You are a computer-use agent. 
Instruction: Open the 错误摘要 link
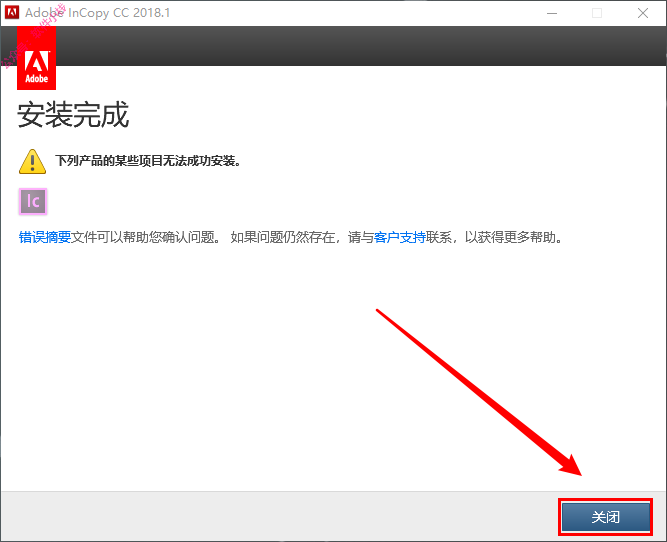(x=45, y=237)
